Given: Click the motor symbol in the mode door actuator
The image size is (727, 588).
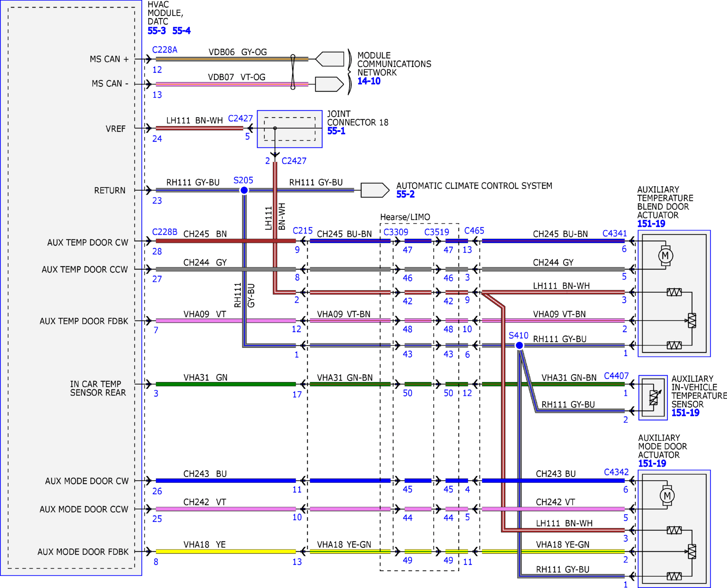Looking at the screenshot, I should coord(667,496).
